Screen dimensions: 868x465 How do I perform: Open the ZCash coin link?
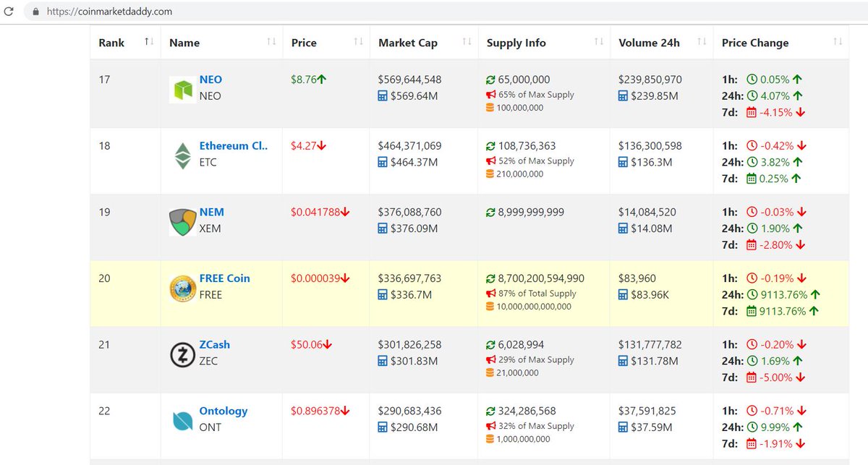[x=215, y=345]
